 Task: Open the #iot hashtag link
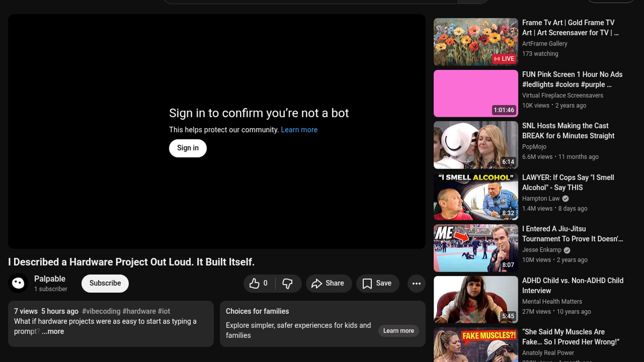(x=164, y=311)
